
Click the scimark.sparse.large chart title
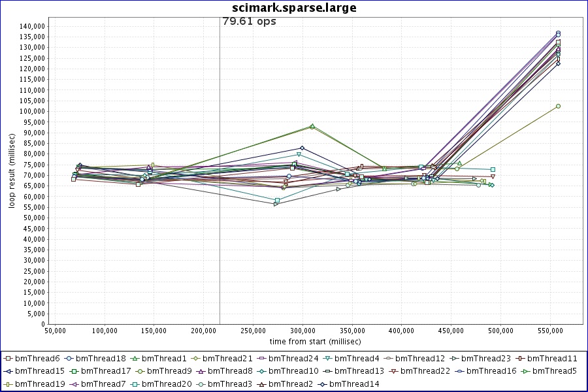click(x=294, y=8)
